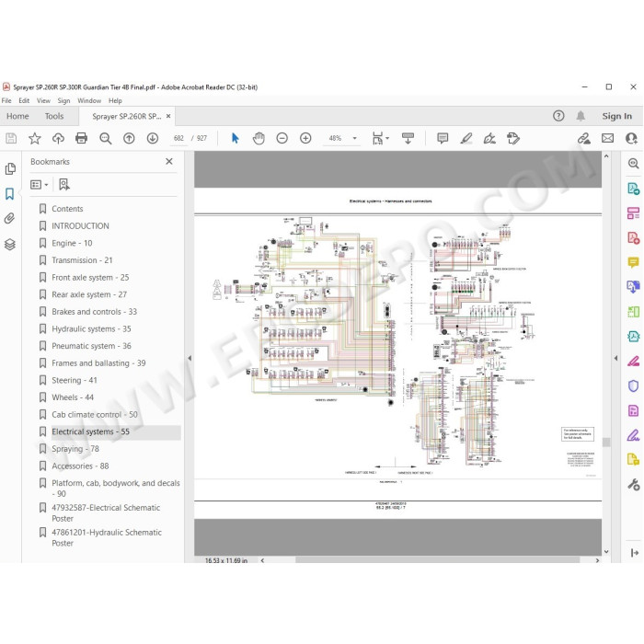The image size is (644, 644).
Task: Go to next page arrow
Action: pyautogui.click(x=153, y=138)
